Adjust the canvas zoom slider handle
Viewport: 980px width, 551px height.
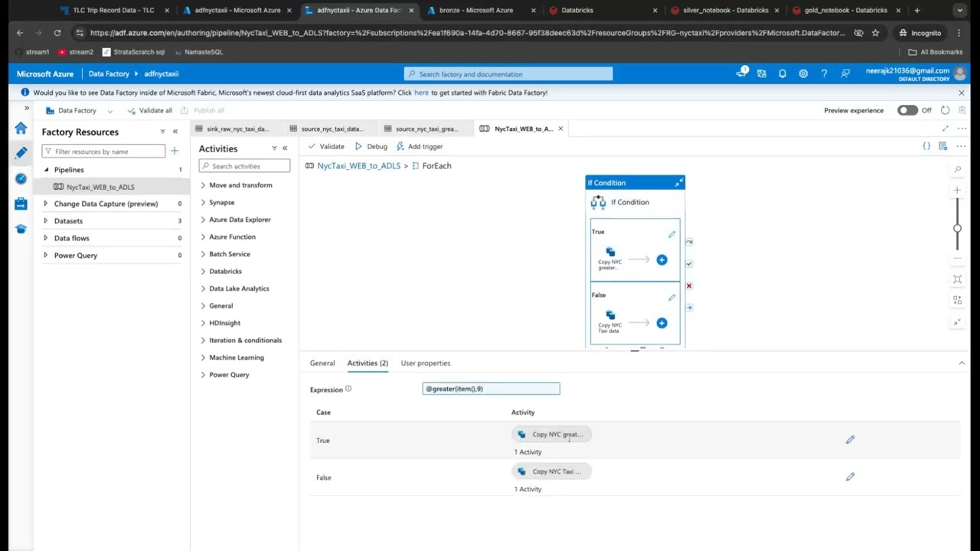click(x=957, y=228)
